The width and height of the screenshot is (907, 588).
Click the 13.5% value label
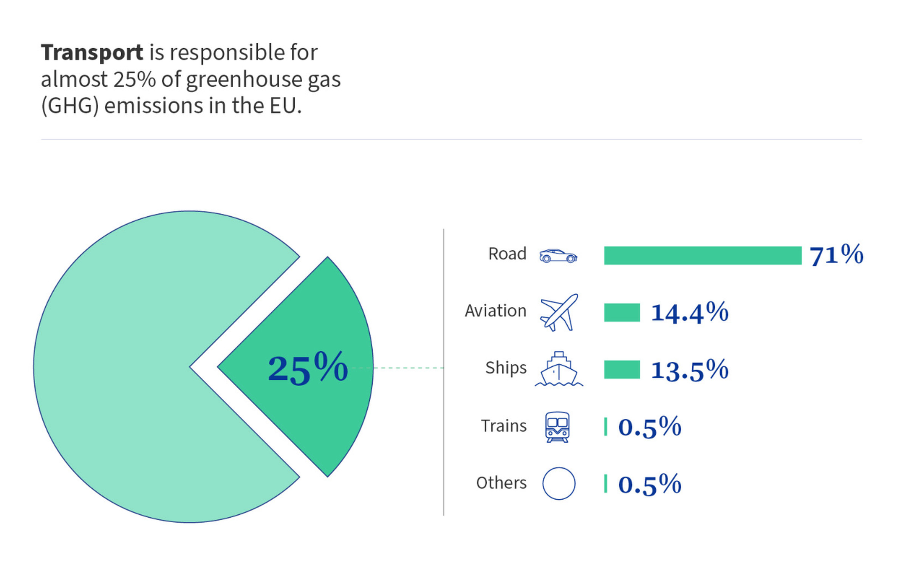point(689,370)
